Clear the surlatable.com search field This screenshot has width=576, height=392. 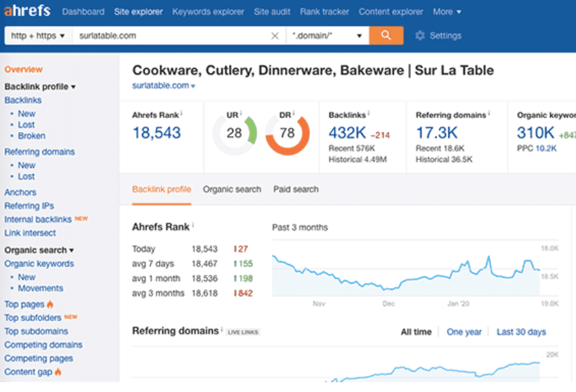(275, 36)
